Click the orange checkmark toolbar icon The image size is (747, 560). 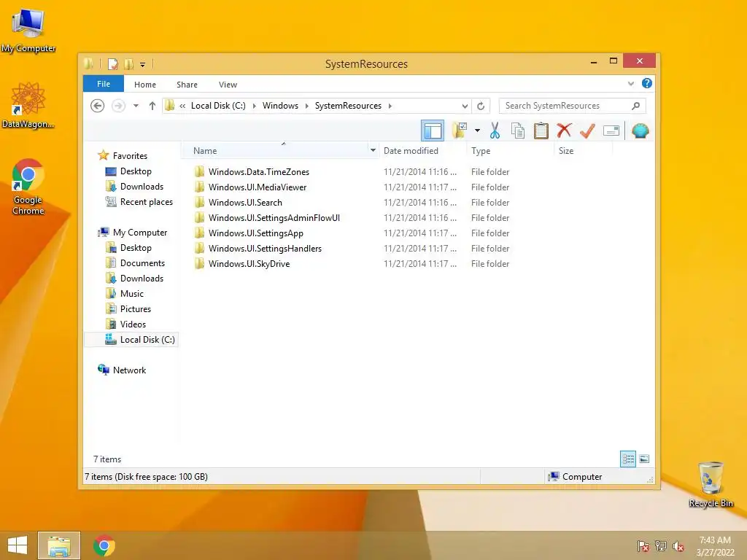pos(587,131)
